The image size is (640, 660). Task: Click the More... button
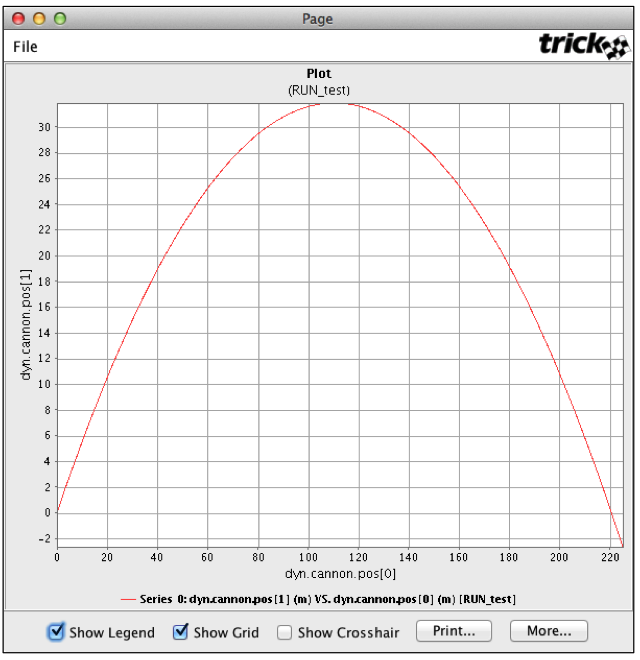[549, 631]
